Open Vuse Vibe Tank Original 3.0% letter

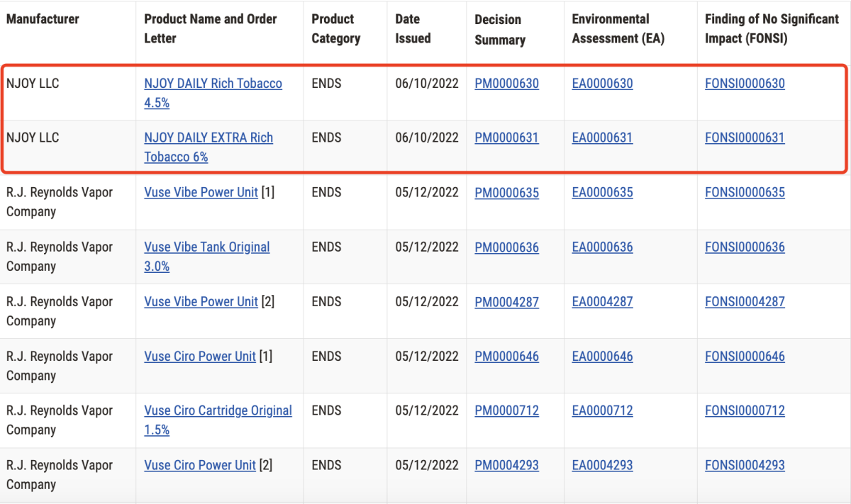(x=206, y=247)
